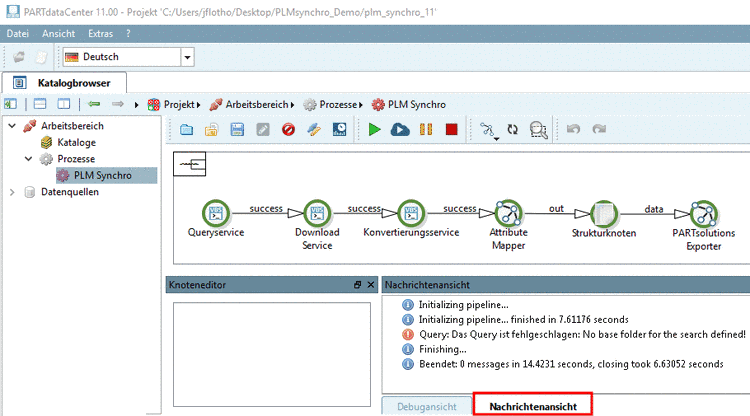The image size is (750, 416).
Task: Select Arbeitsbereich in the tree
Action: coord(72,126)
